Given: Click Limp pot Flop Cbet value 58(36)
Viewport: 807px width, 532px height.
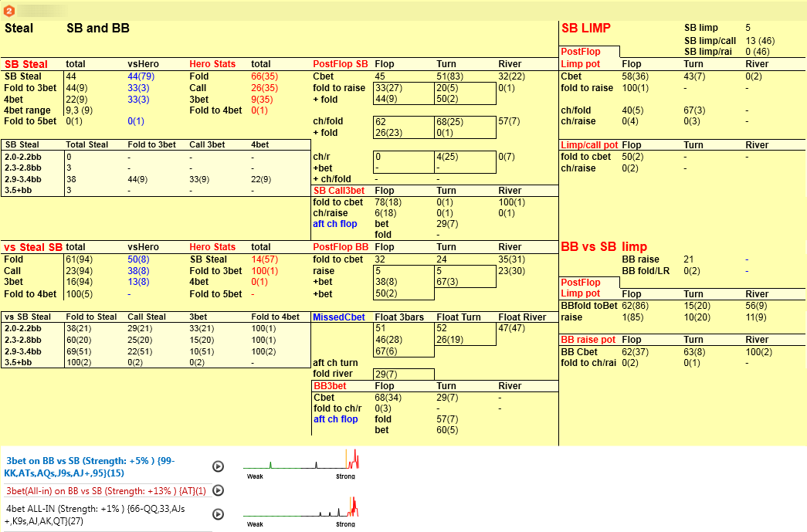Looking at the screenshot, I should click(x=635, y=76).
